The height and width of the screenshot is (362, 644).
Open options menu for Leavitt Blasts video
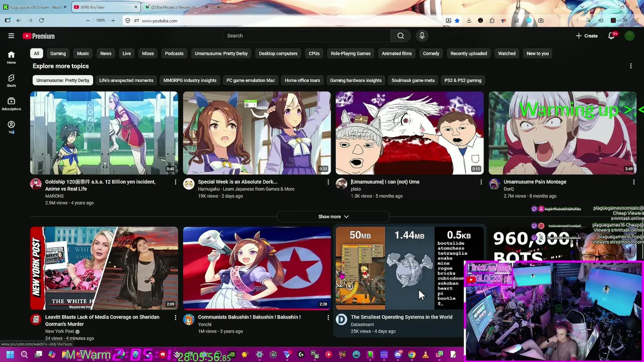[x=175, y=317]
